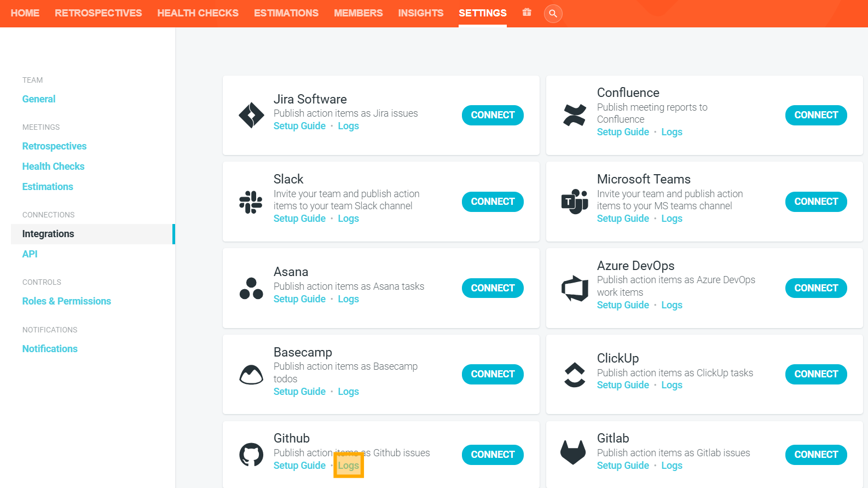868x488 pixels.
Task: Click the gift icon in top navigation
Action: coord(527,12)
